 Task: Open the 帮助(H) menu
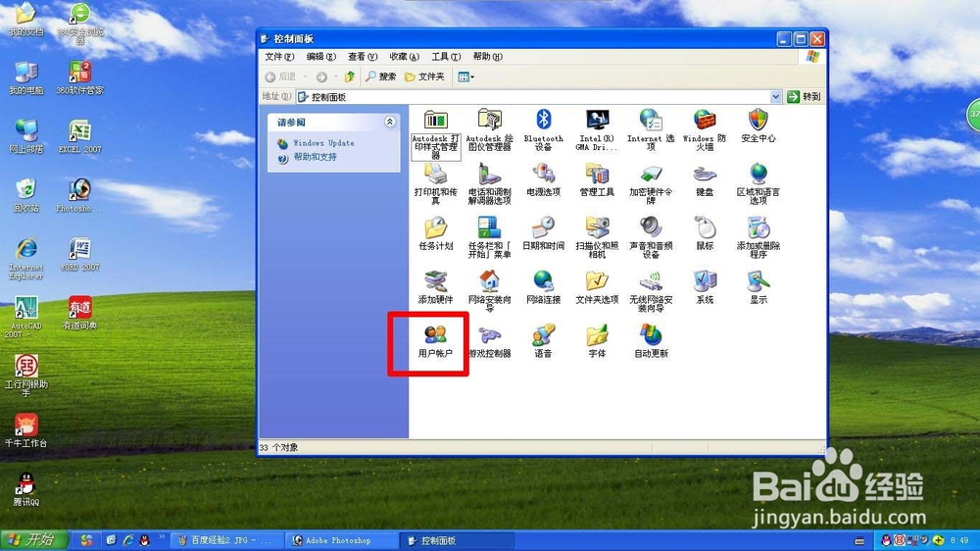487,56
